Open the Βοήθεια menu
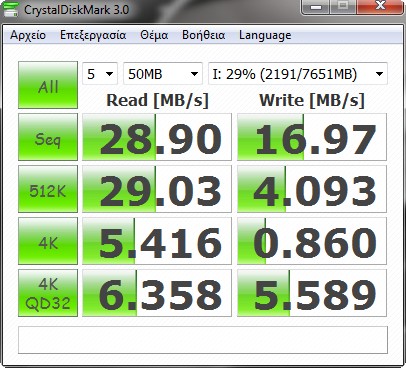The height and width of the screenshot is (368, 406). click(203, 35)
